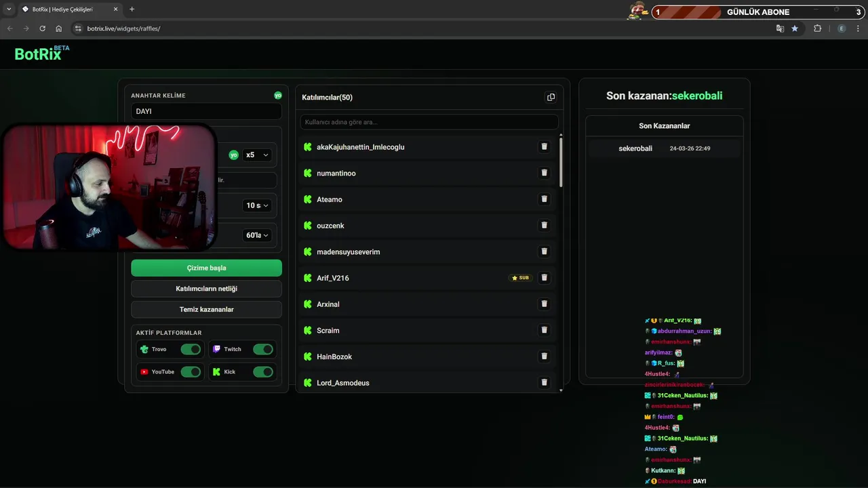Remove Lord_Asmodeus with trash icon
The height and width of the screenshot is (488, 868).
544,382
